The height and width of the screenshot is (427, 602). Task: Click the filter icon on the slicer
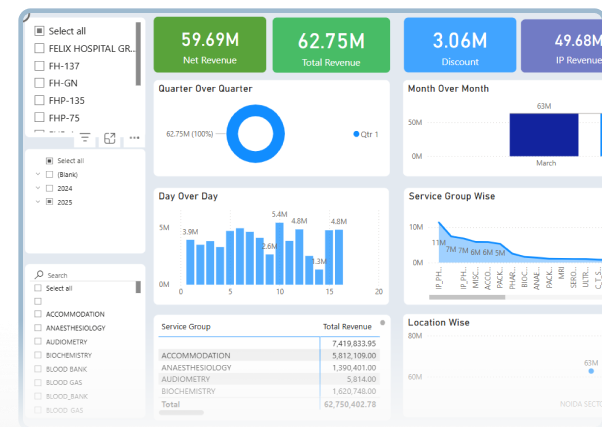coord(85,138)
